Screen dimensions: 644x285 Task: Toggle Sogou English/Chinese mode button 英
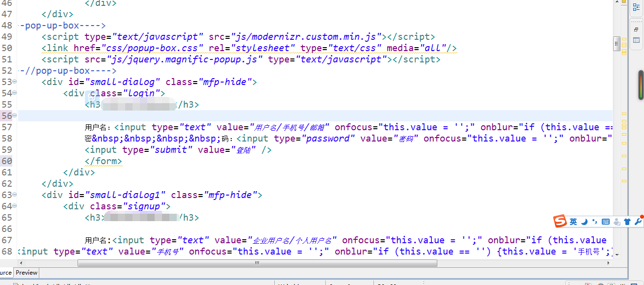coord(573,222)
